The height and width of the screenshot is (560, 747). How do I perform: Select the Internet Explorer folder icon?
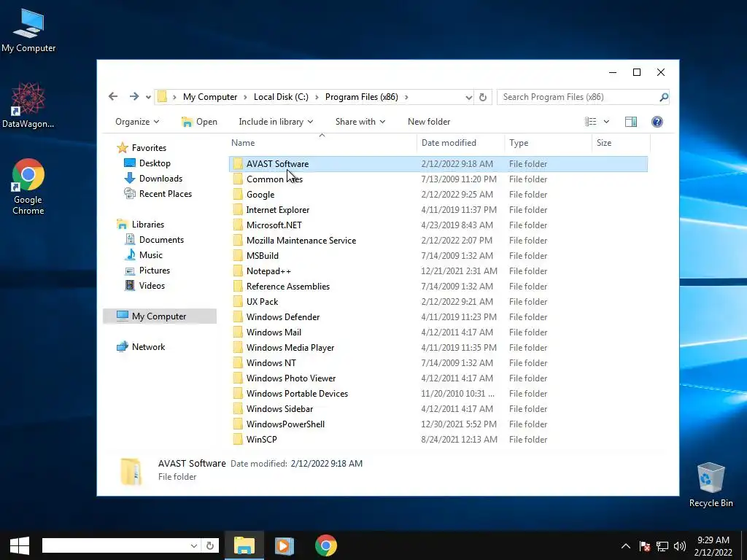click(x=238, y=209)
